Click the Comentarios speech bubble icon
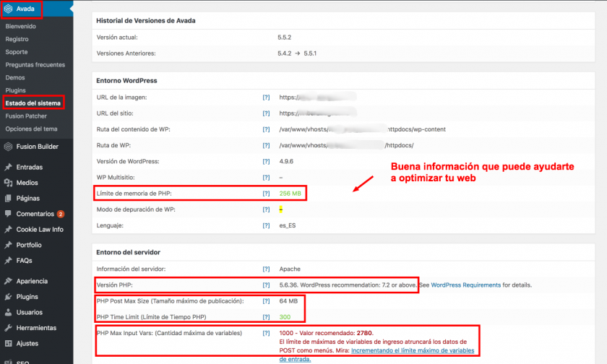The image size is (607, 364). tap(8, 214)
